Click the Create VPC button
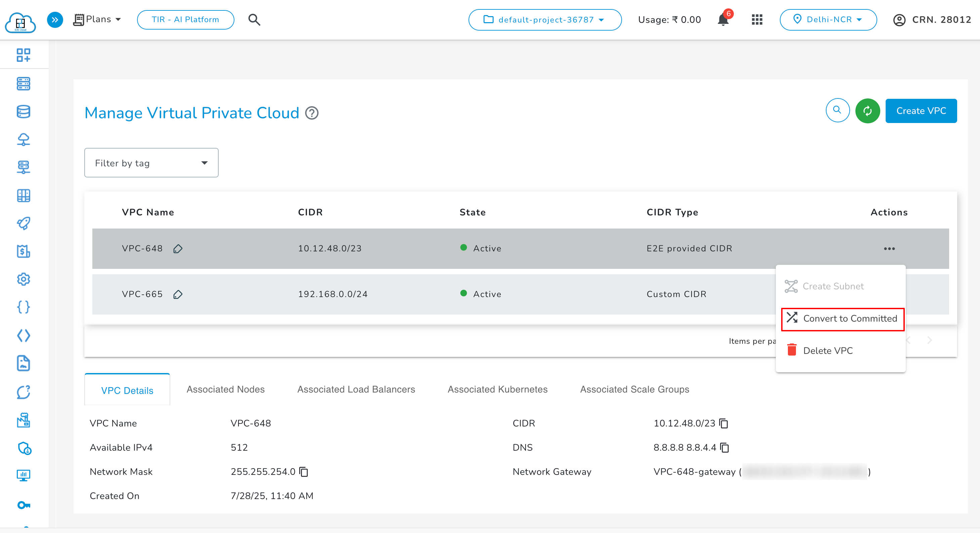This screenshot has height=533, width=980. [921, 111]
